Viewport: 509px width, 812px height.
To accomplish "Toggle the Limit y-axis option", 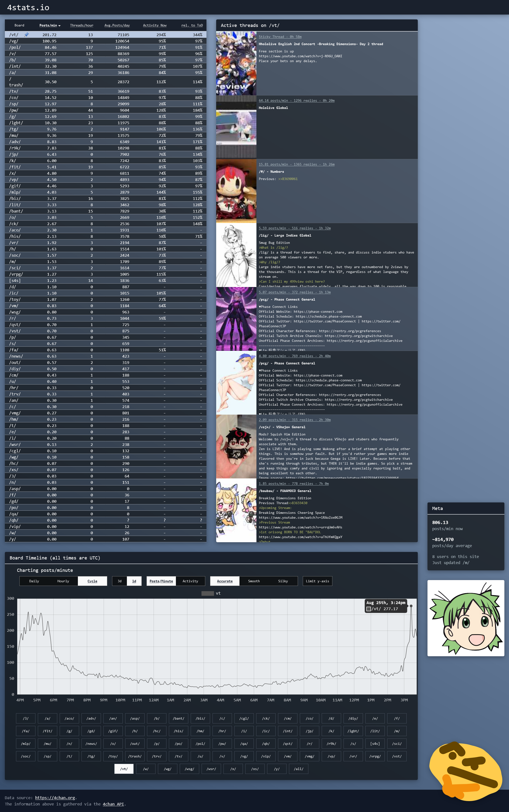I will click(x=317, y=581).
